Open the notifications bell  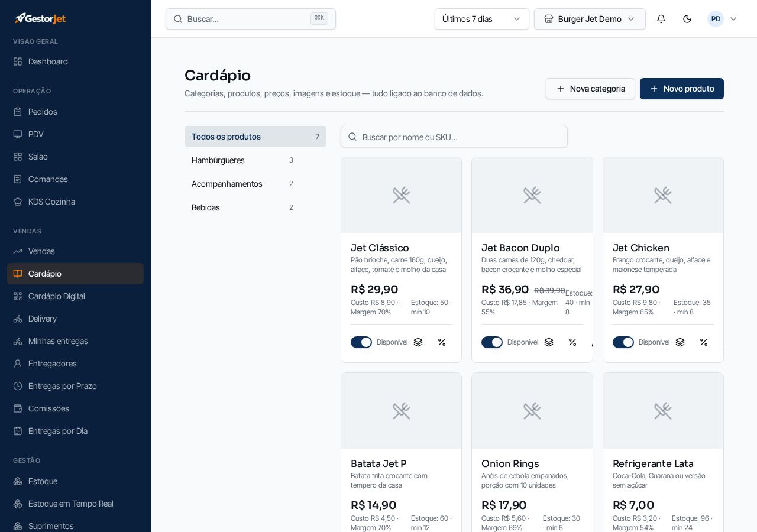[x=661, y=19]
